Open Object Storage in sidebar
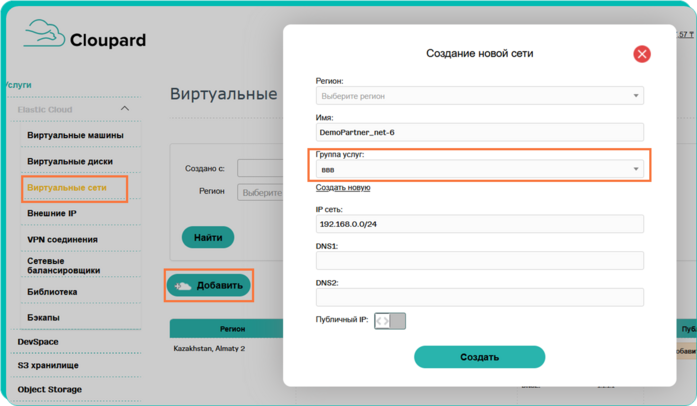Screen dimensions: 697x406 pyautogui.click(x=50, y=389)
